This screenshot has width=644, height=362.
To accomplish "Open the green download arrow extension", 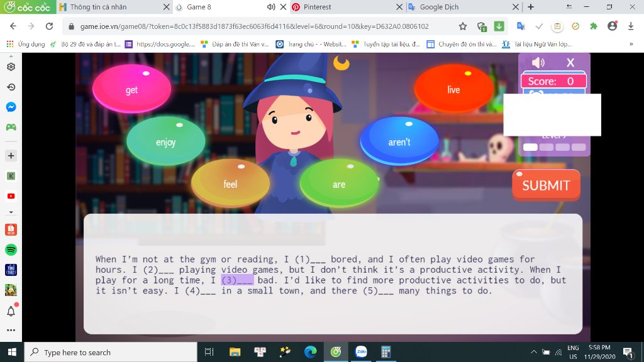I will 499,26.
